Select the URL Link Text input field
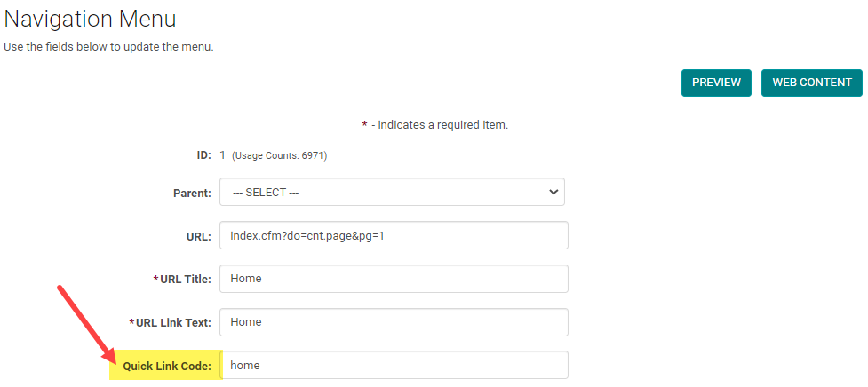The height and width of the screenshot is (387, 868). tap(393, 322)
